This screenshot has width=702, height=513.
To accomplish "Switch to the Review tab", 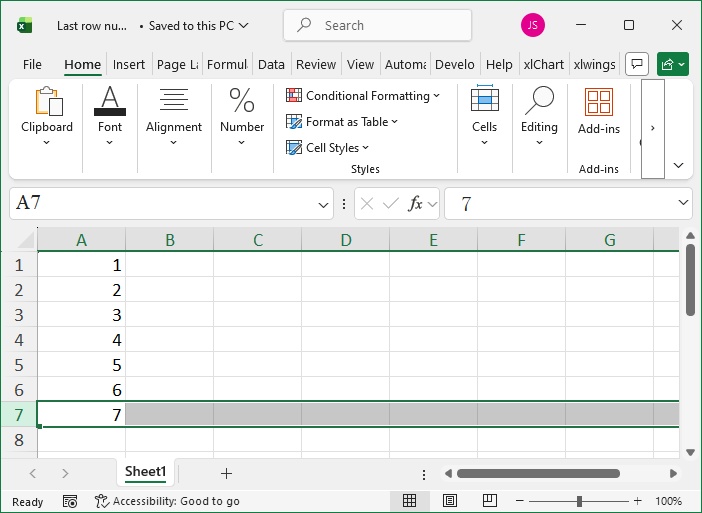I will click(316, 64).
